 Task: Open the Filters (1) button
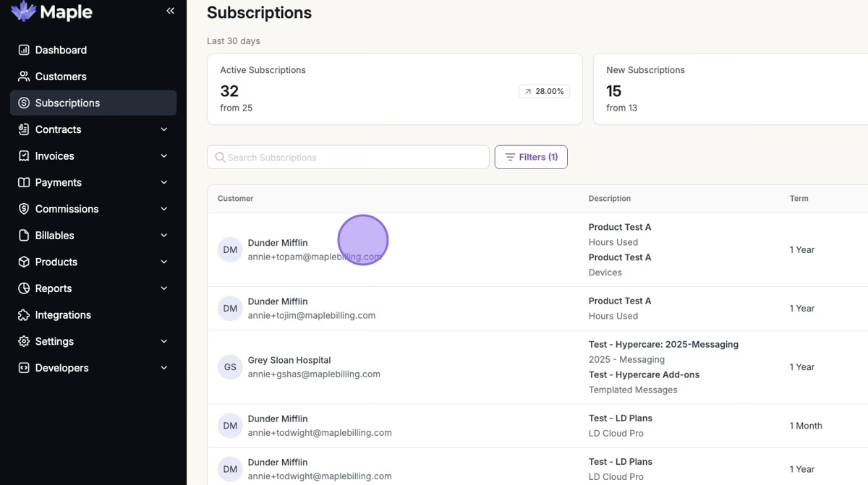(x=531, y=157)
